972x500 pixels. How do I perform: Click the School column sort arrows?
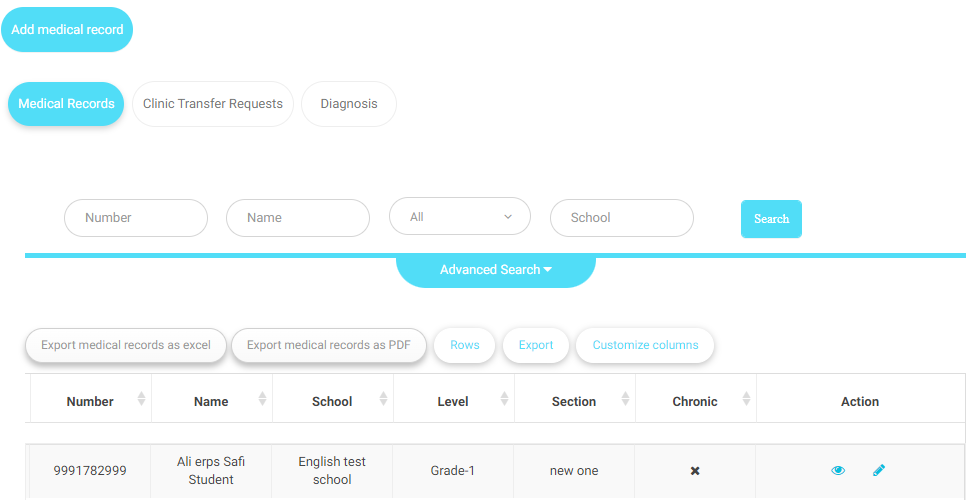[x=383, y=399]
